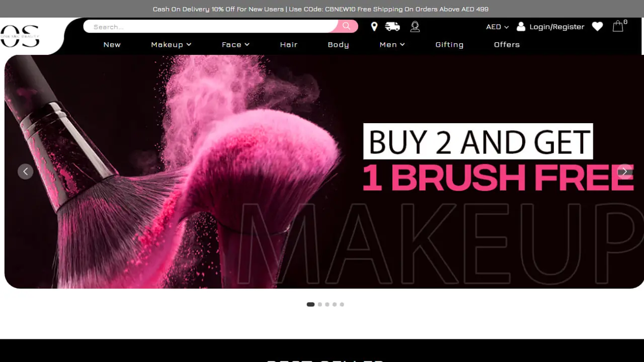The width and height of the screenshot is (644, 362).
Task: Select the first carousel indicator dot
Action: [x=310, y=304]
